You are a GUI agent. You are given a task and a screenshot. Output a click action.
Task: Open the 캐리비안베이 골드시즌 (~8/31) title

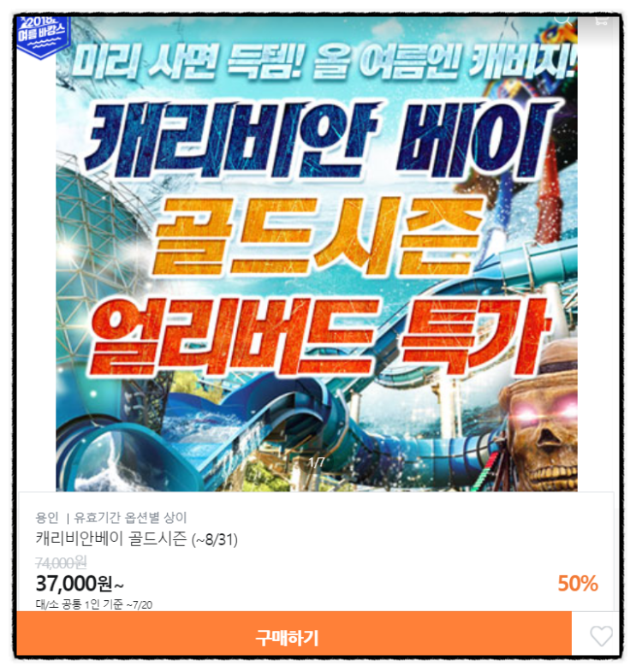click(x=136, y=538)
